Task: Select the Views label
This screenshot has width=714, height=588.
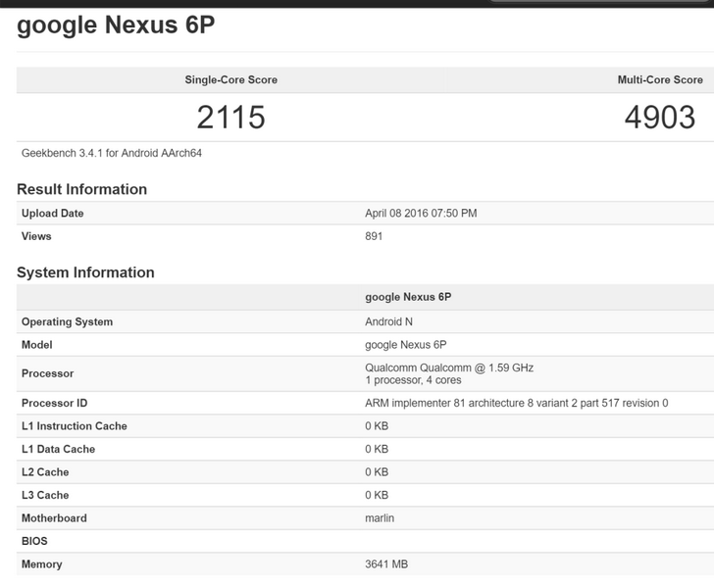Action: pyautogui.click(x=36, y=236)
